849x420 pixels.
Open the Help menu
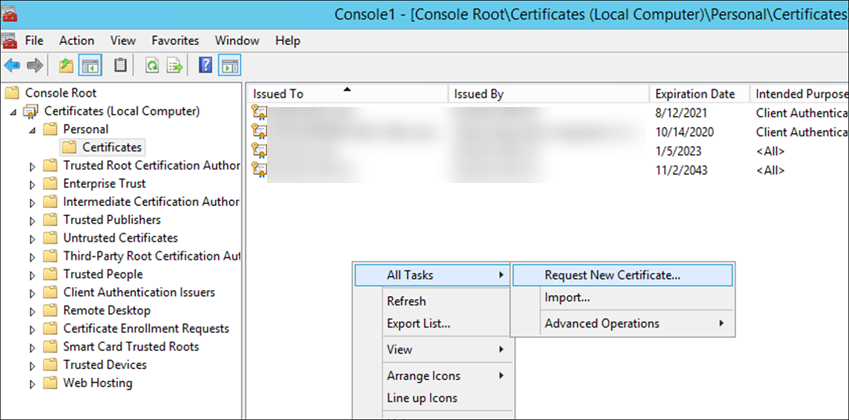pyautogui.click(x=288, y=41)
